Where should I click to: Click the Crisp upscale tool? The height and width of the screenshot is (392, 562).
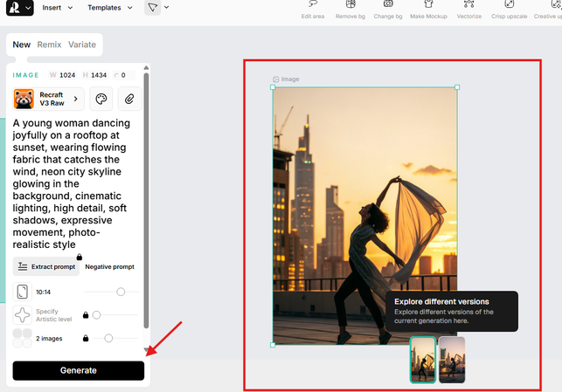[509, 10]
